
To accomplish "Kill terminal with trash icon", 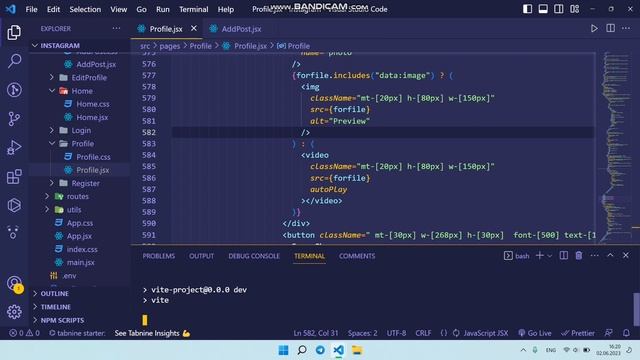I will [x=579, y=256].
